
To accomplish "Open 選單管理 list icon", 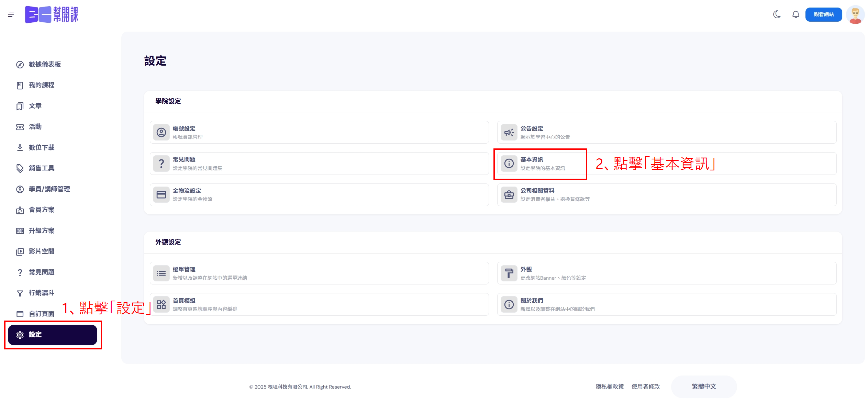I will pyautogui.click(x=161, y=273).
